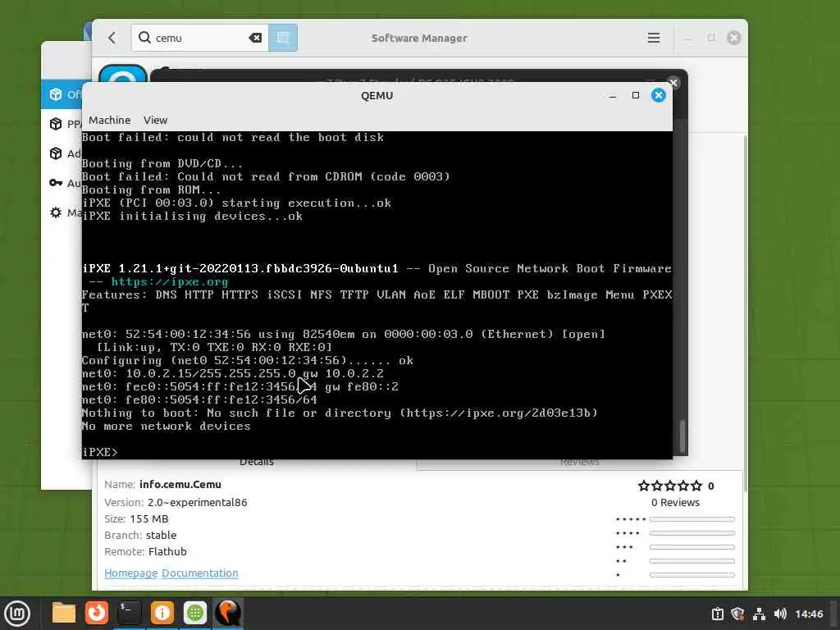Viewport: 840px width, 630px height.
Task: Click the version 2.0~experimental86 value
Action: [x=197, y=503]
